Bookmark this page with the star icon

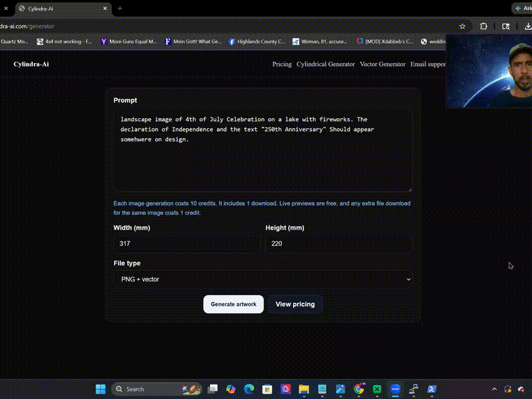(462, 26)
